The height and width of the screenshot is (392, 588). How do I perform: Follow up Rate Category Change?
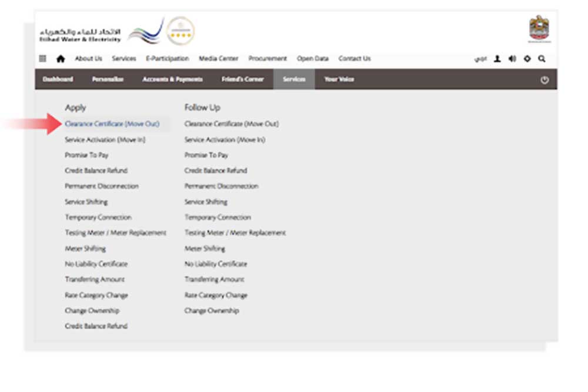(216, 295)
